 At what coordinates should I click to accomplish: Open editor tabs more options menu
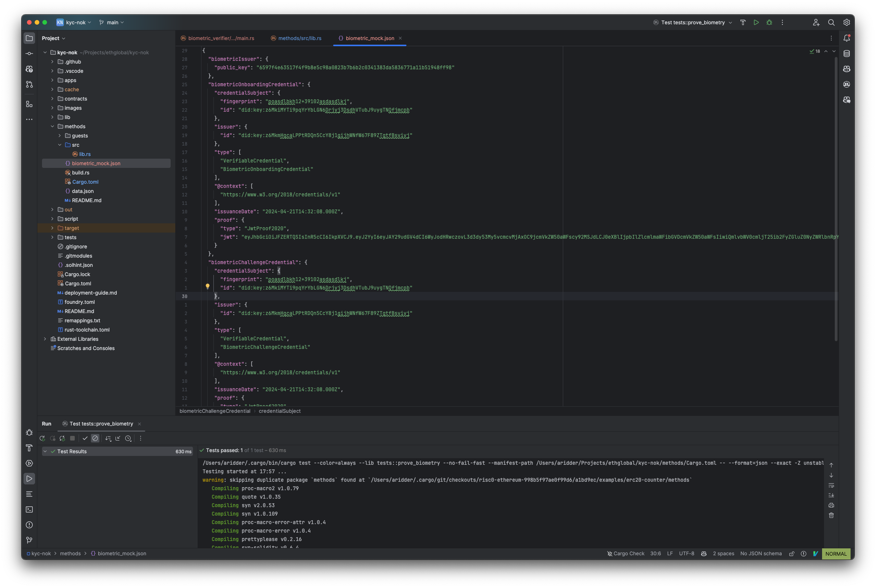coord(831,38)
